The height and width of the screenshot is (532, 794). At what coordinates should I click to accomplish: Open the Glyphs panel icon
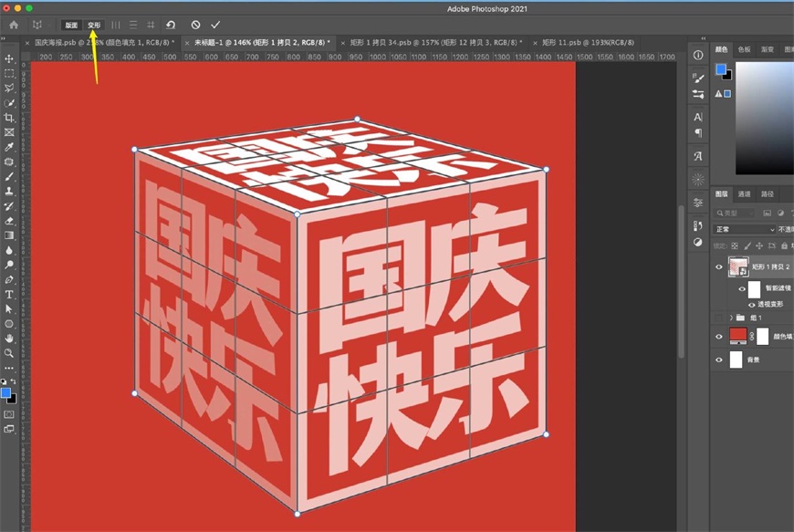(x=698, y=156)
